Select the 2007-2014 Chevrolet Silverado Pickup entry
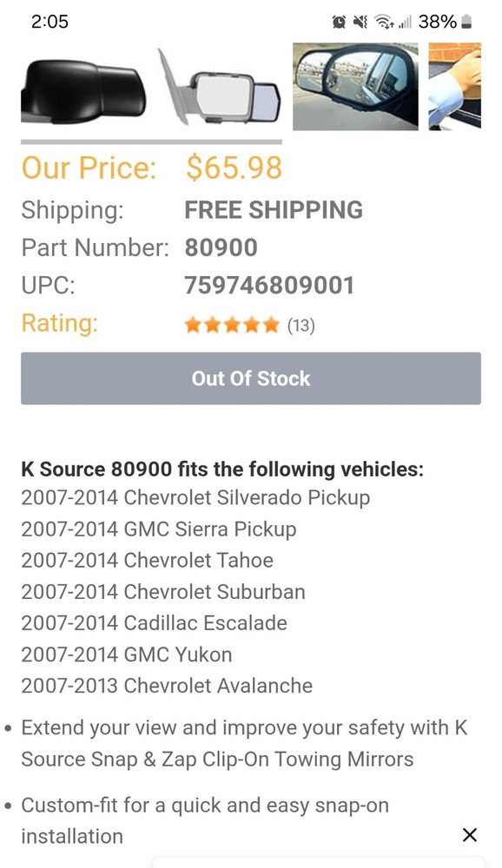502x868 pixels. click(x=195, y=497)
